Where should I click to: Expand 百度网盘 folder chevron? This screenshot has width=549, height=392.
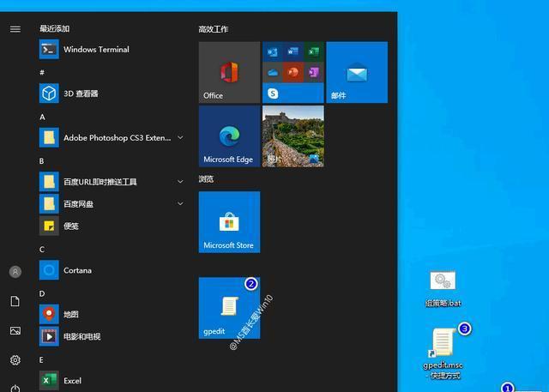tap(180, 203)
